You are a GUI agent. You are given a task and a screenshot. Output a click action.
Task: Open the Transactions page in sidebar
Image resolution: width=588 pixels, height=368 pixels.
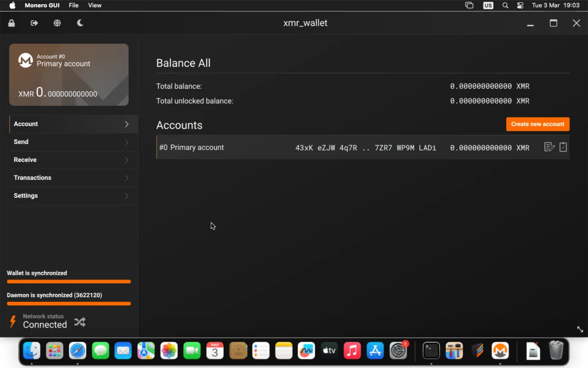73,178
